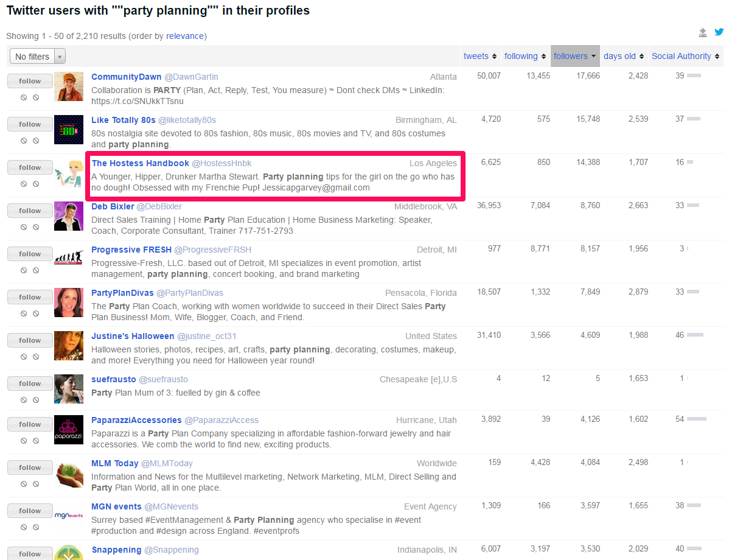Image resolution: width=729 pixels, height=560 pixels.
Task: Follow Deb Bixler
Action: (x=30, y=211)
